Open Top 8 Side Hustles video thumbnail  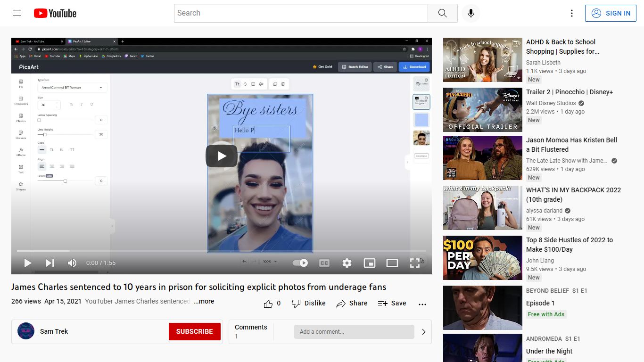coord(483,258)
